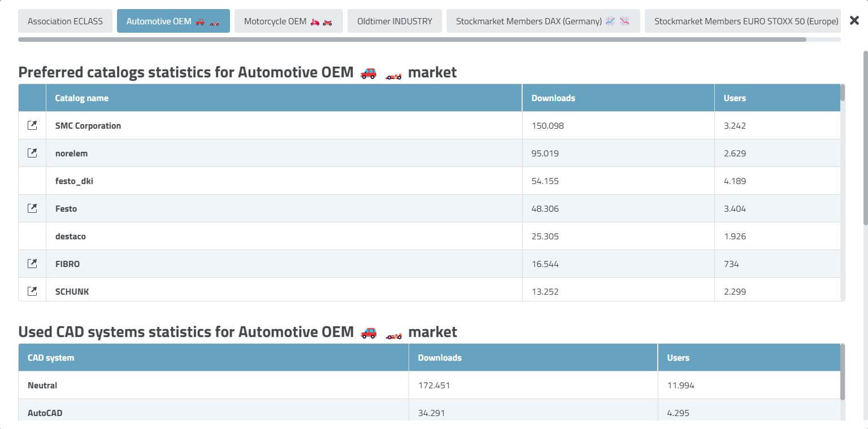This screenshot has height=429, width=868.
Task: Sort catalogs by Users column header
Action: (777, 98)
